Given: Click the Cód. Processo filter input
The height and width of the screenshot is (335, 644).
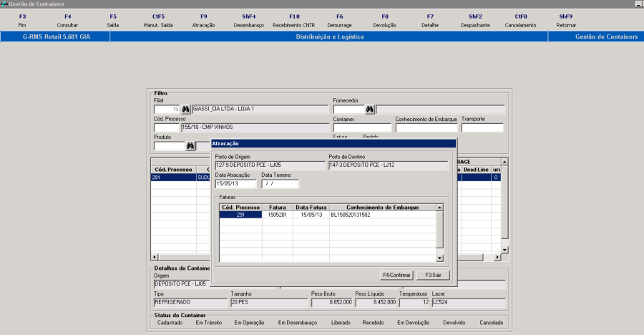Looking at the screenshot, I should coord(167,127).
